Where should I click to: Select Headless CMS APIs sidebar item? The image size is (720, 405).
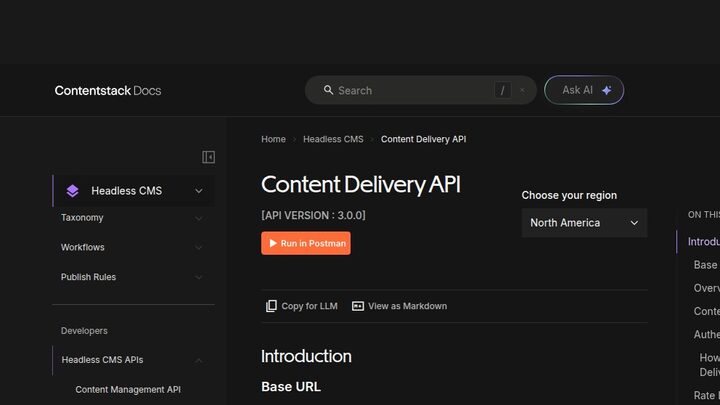102,360
